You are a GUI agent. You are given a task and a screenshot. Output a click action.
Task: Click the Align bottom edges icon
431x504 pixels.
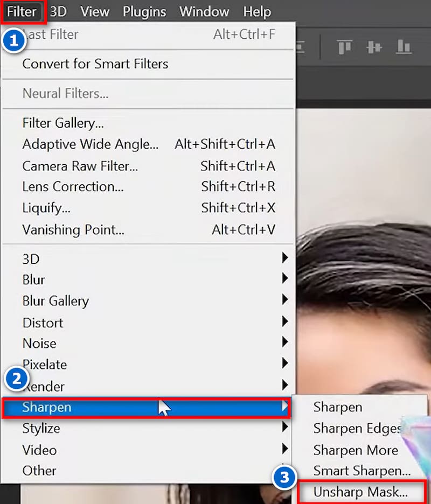(404, 47)
